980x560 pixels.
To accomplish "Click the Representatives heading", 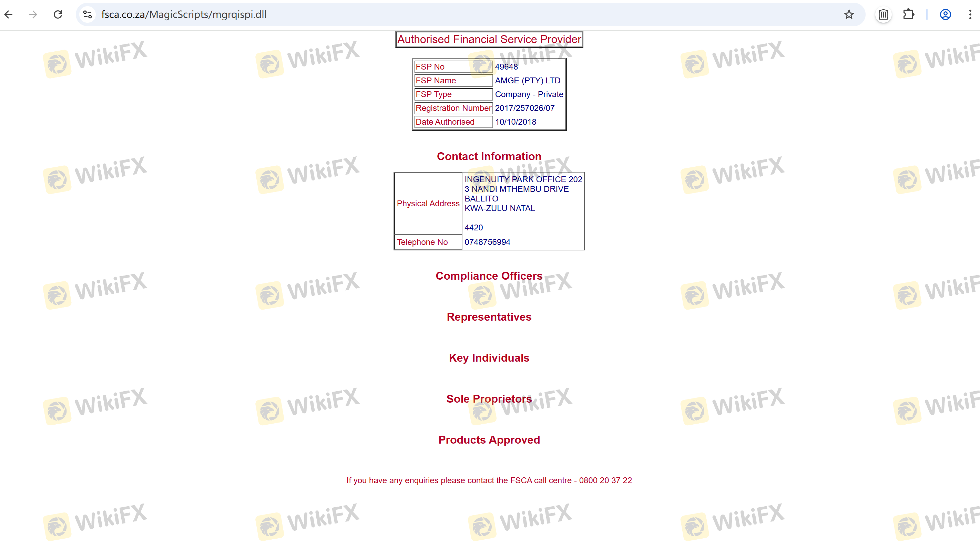I will [489, 317].
